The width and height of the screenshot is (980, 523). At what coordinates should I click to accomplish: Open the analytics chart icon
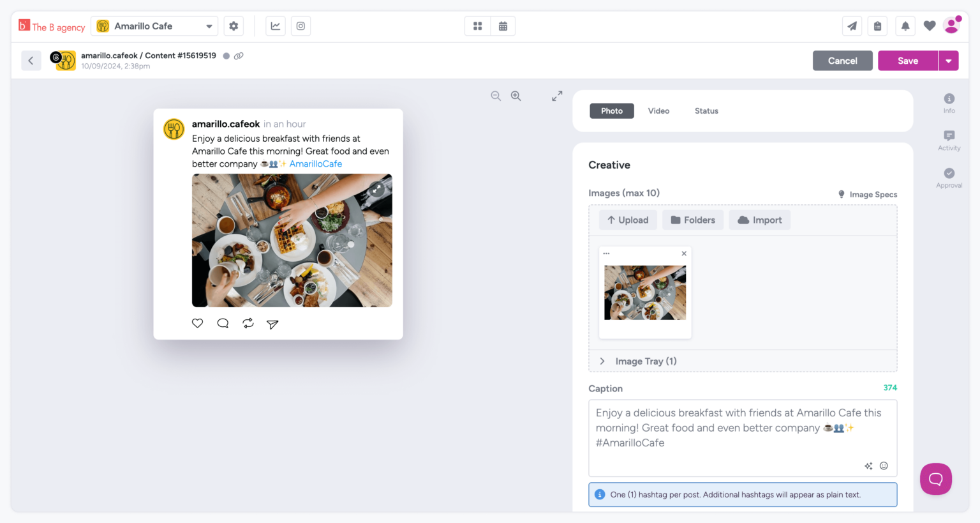click(x=275, y=26)
